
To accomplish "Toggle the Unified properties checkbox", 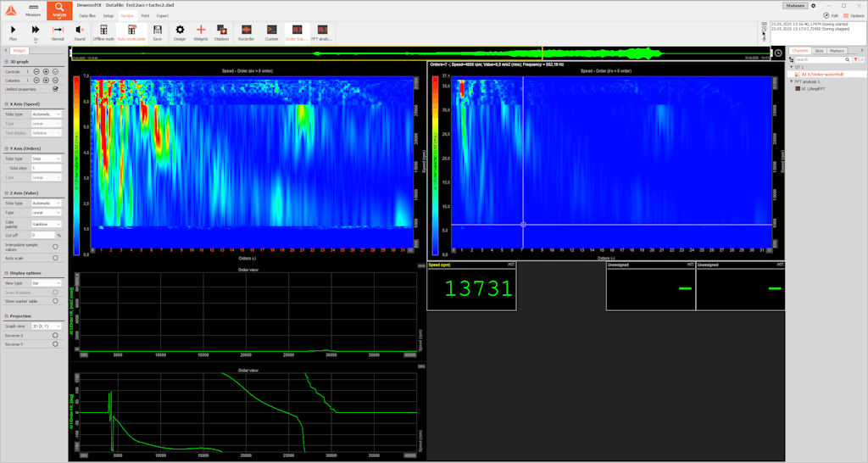I will pos(55,89).
